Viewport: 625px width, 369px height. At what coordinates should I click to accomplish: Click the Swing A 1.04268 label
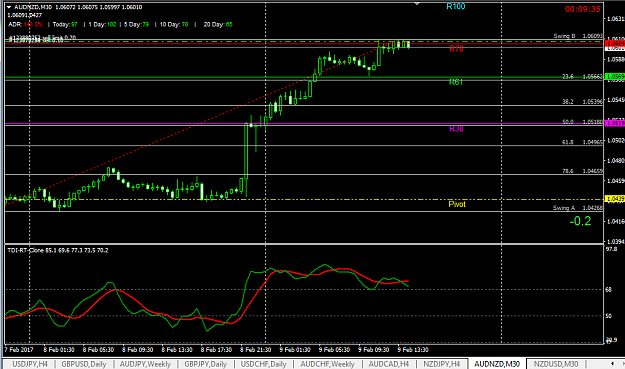click(x=578, y=208)
